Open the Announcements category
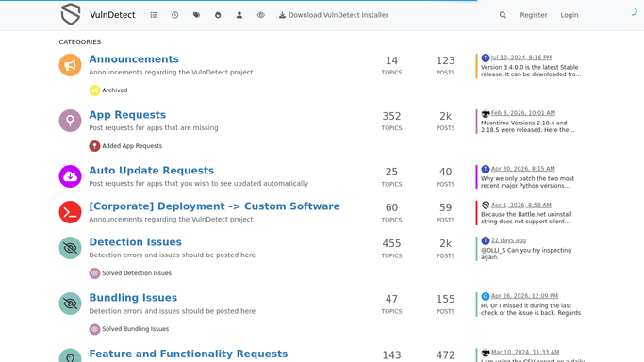The height and width of the screenshot is (362, 644). point(134,59)
